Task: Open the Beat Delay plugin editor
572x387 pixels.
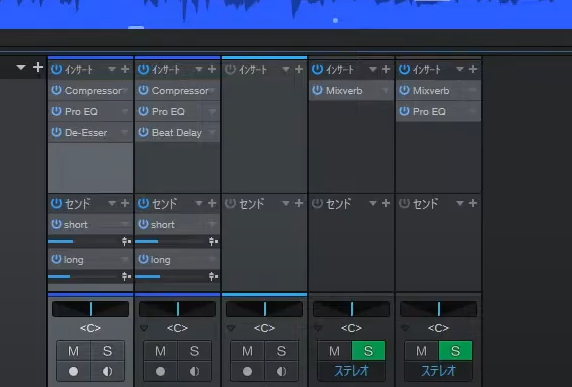Action: coord(177,132)
